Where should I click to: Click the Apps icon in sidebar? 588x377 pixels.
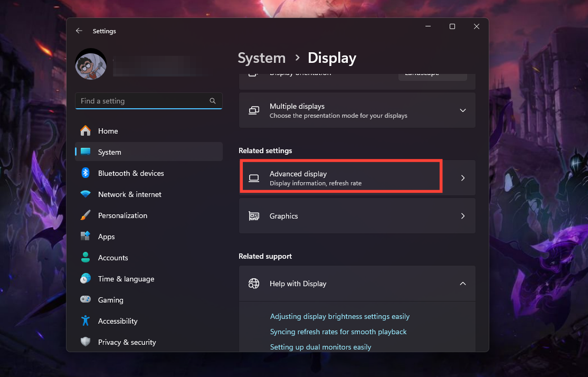coord(86,236)
